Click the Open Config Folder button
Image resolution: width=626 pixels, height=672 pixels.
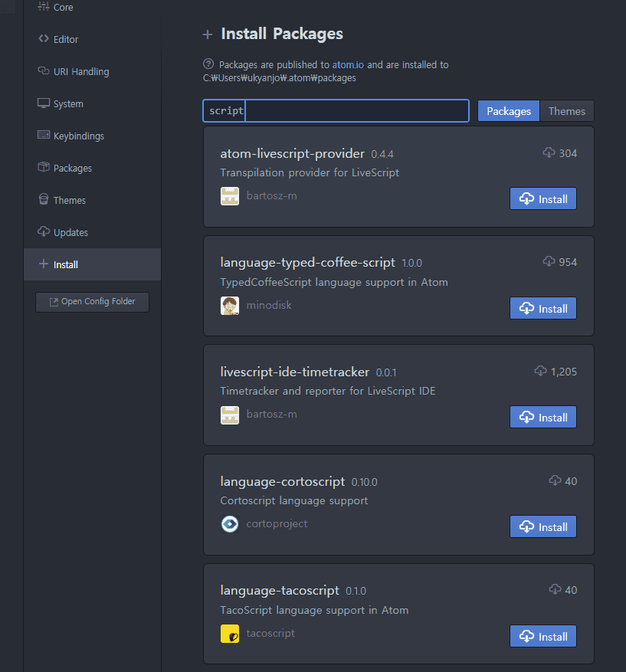pos(92,302)
